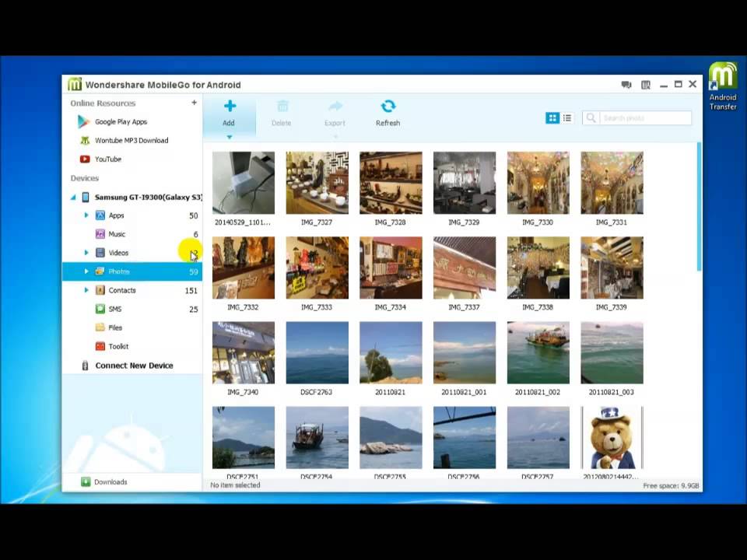Select photo IMG_7337 thumbnail
747x560 pixels.
pos(465,268)
